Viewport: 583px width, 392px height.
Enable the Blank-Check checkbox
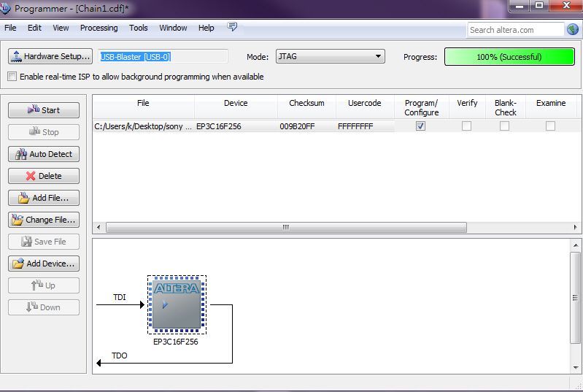click(504, 126)
